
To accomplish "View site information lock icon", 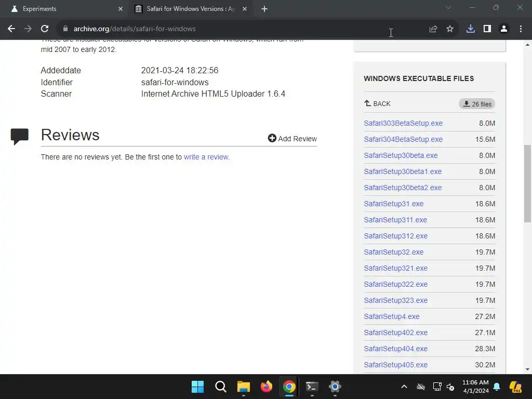I will 65,29.
